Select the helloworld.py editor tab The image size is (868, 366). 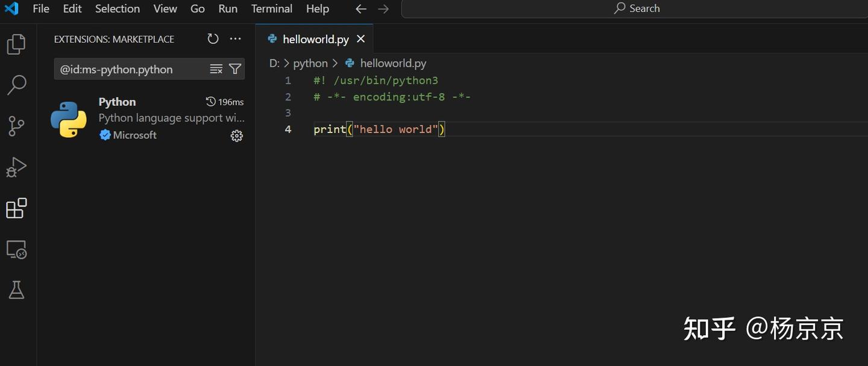coord(315,39)
